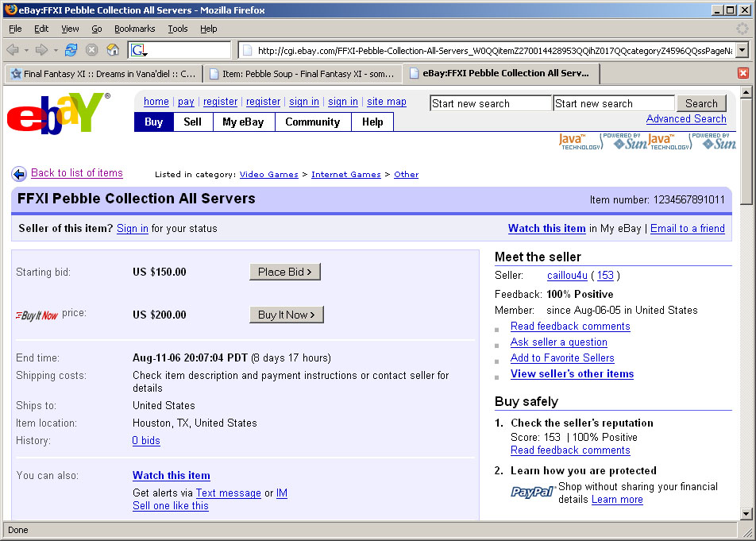Click the Reload page icon

[71, 50]
